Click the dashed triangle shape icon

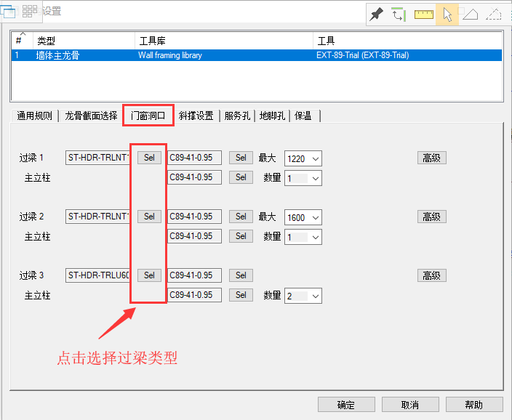[x=493, y=15]
